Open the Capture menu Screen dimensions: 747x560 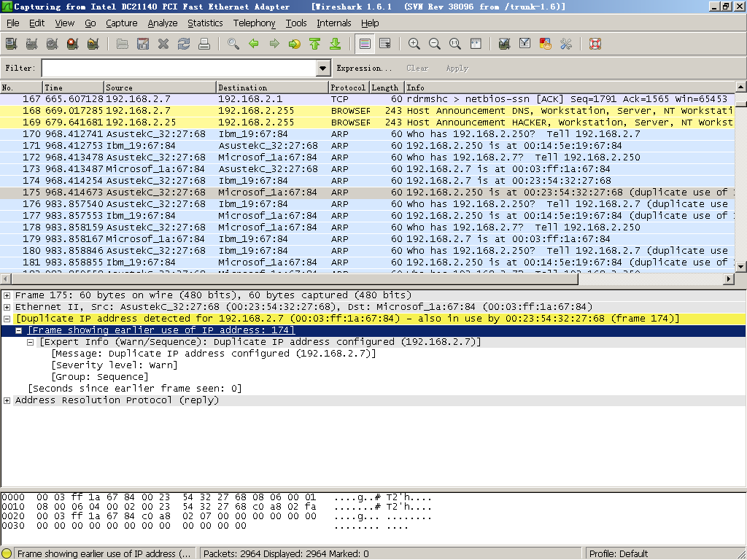pyautogui.click(x=122, y=23)
